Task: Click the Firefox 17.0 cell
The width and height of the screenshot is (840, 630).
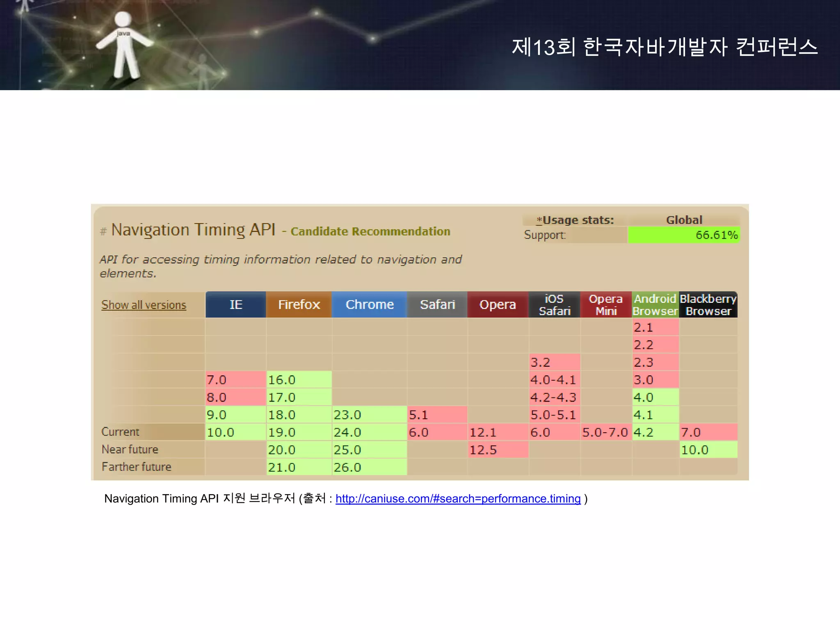Action: [299, 397]
